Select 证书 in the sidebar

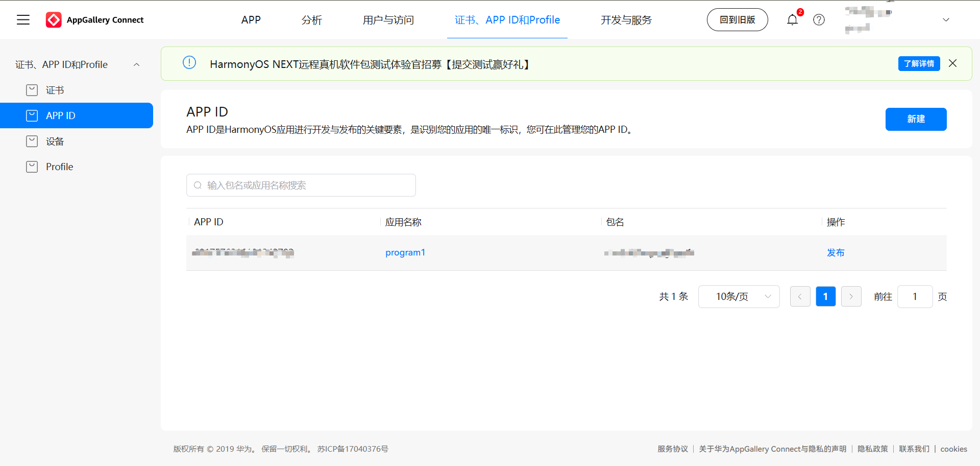[77, 90]
